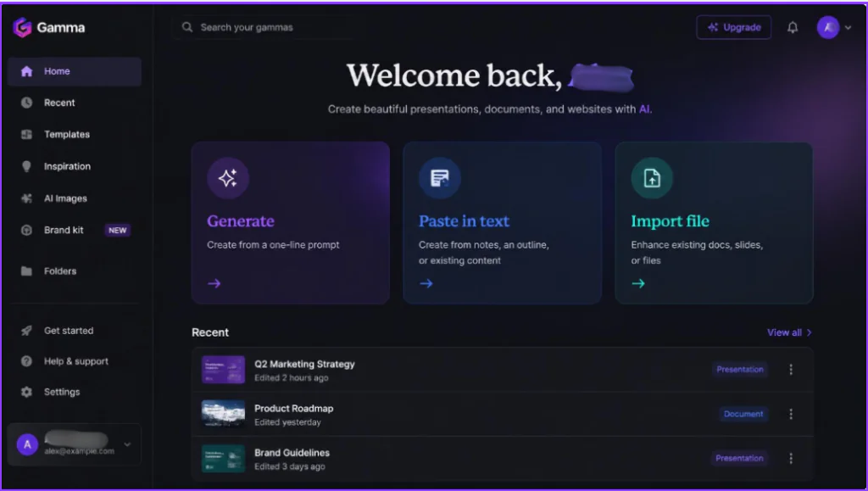The height and width of the screenshot is (491, 868).
Task: Open AI Images in the sidebar
Action: (x=75, y=198)
